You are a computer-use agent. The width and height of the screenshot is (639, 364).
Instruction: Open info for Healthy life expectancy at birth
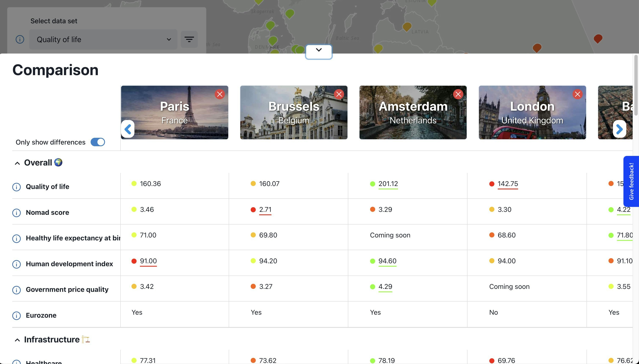(17, 239)
